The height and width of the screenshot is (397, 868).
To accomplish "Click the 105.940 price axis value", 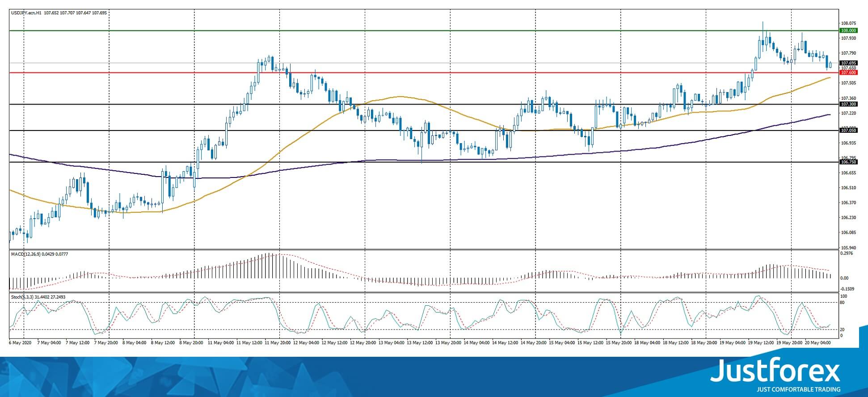I will click(x=848, y=248).
